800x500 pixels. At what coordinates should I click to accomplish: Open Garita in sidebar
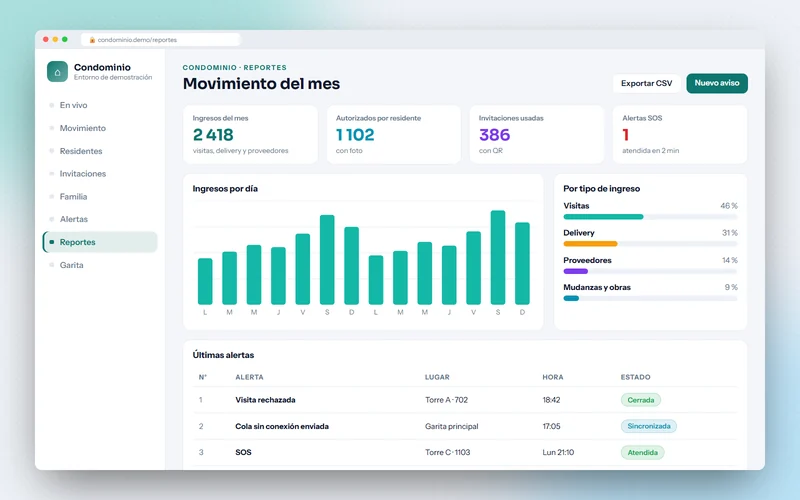coord(71,265)
